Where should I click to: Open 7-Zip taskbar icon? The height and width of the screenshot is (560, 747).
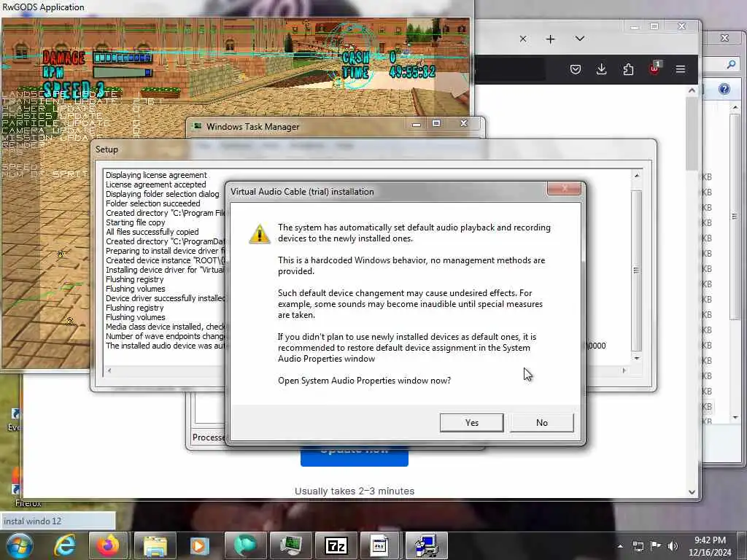click(x=336, y=545)
